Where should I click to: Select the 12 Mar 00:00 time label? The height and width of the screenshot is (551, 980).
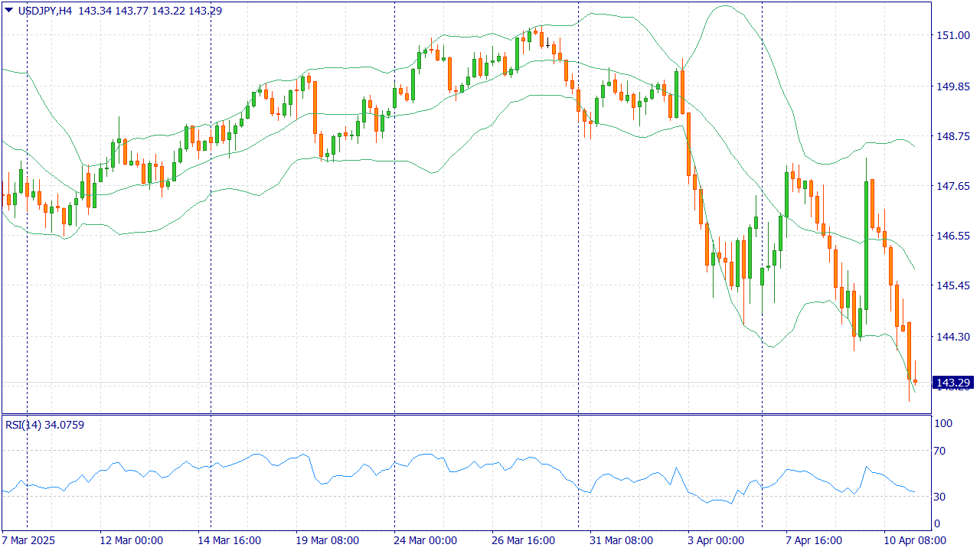[131, 540]
